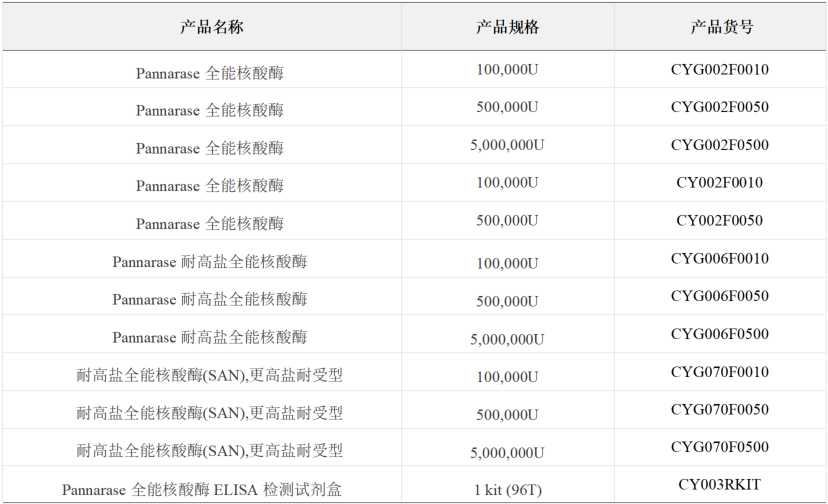
Task: Click 500,000U spec in CYG002F0050 row
Action: [507, 108]
